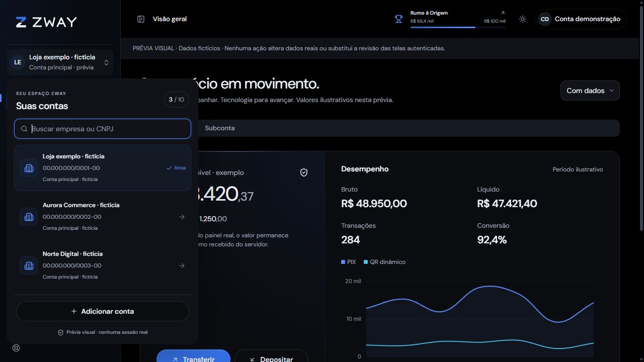
Task: Focus the Buscar empresa ou CNPJ field
Action: [103, 129]
